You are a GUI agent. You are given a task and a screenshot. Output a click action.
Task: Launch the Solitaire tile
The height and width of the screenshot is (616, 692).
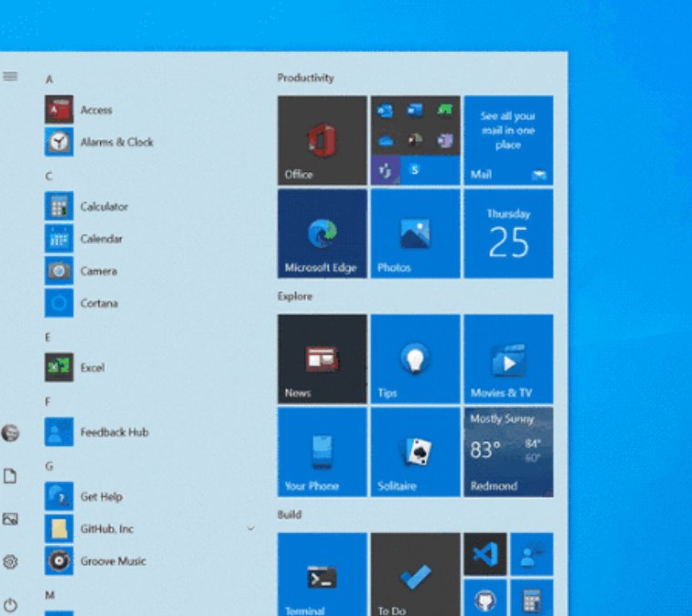[x=415, y=452]
